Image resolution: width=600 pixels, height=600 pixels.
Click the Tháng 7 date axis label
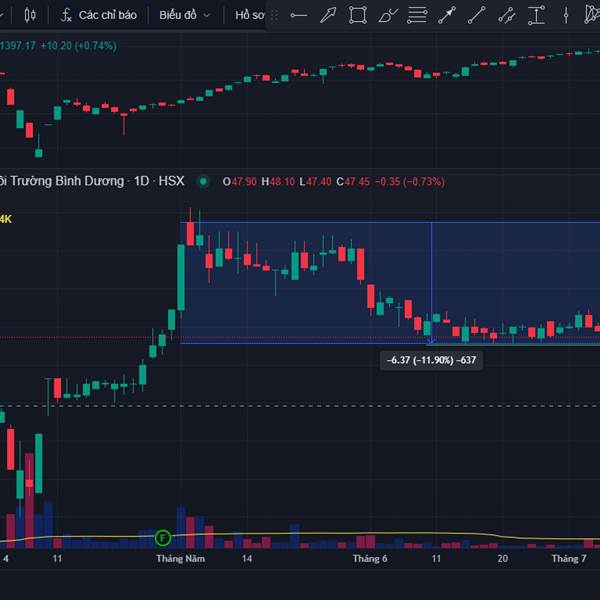point(569,559)
